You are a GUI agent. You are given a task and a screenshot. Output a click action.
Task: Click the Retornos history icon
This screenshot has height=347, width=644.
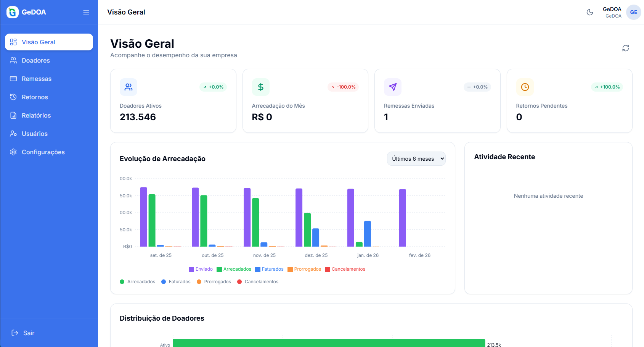click(x=13, y=97)
